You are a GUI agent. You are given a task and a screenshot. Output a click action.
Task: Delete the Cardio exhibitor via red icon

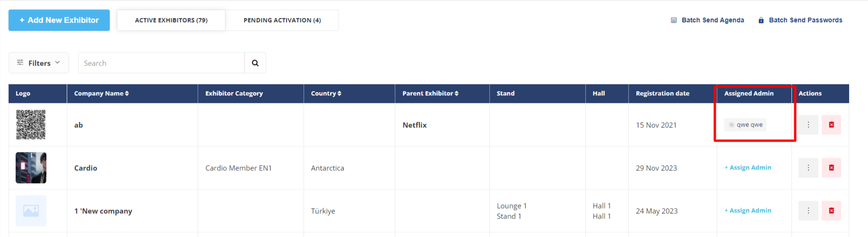pos(831,168)
